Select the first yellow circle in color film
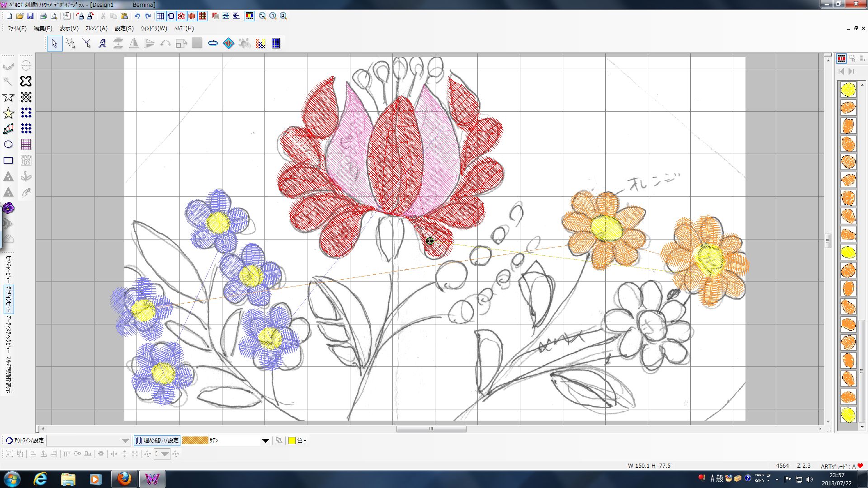This screenshot has height=488, width=868. [x=848, y=89]
